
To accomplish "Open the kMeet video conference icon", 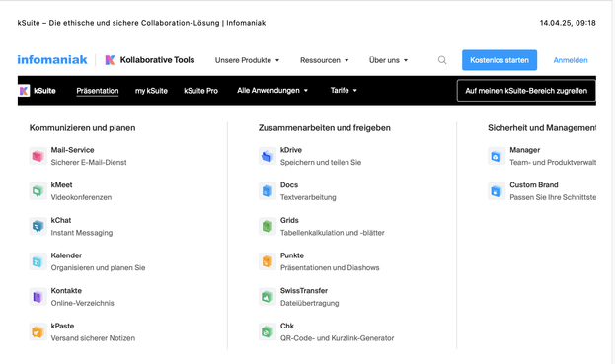I will coord(38,191).
